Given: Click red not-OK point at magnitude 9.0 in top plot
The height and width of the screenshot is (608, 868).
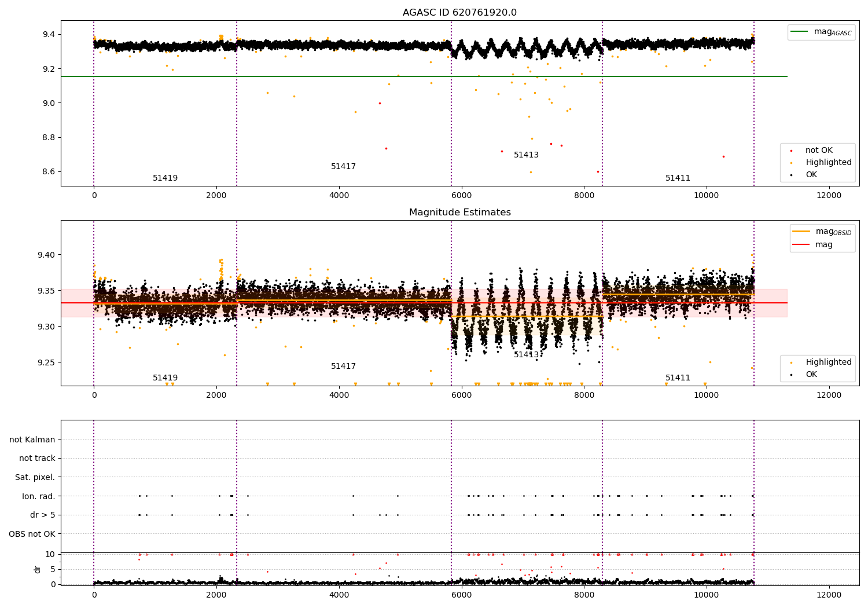Looking at the screenshot, I should [x=380, y=103].
